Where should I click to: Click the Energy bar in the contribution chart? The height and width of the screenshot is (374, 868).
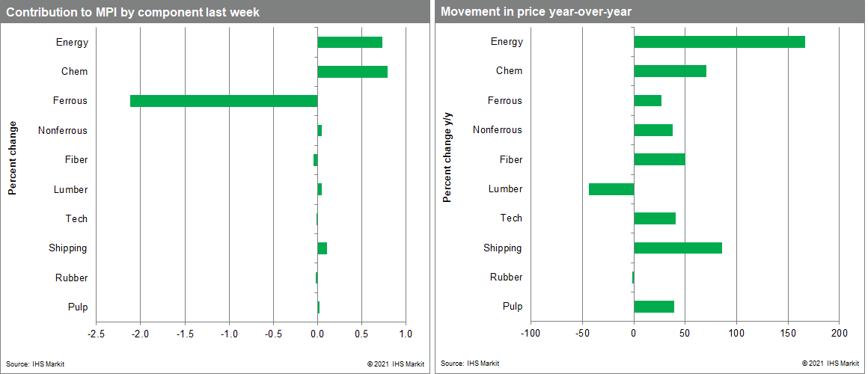tap(349, 43)
